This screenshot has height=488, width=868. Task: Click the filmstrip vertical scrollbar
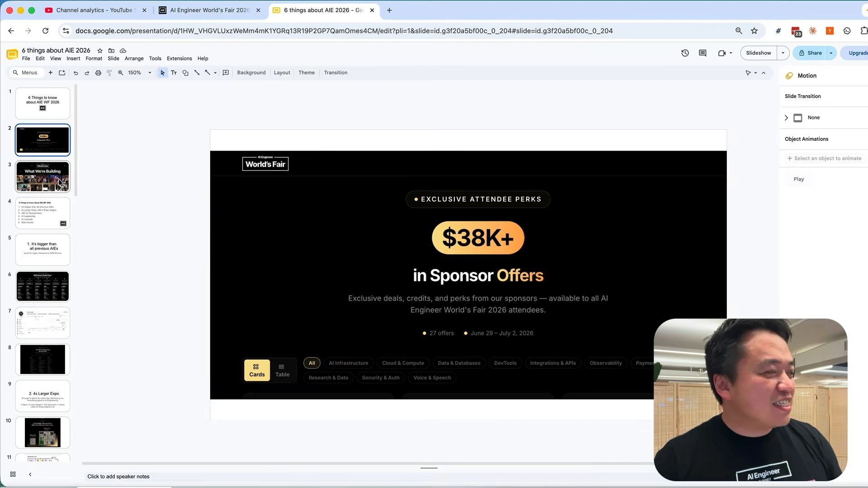[x=76, y=141]
